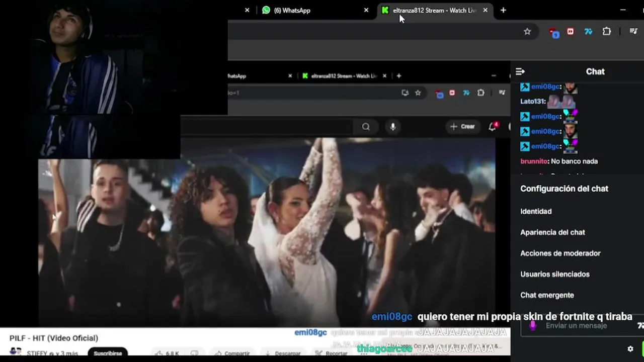Screen dimensions: 644x362
Task: Close the (6) WhatsApp tab in the top browser
Action: [x=366, y=10]
